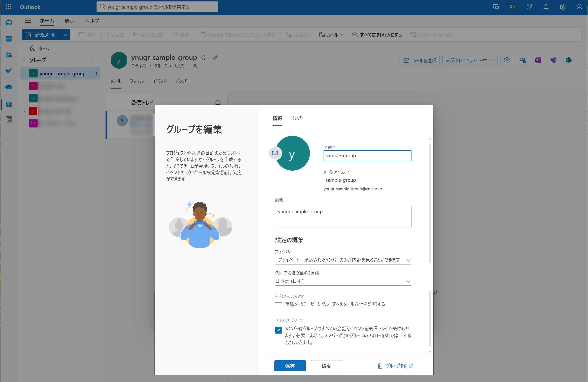The image size is (588, 382).
Task: Click the 破棄 button
Action: (326, 366)
